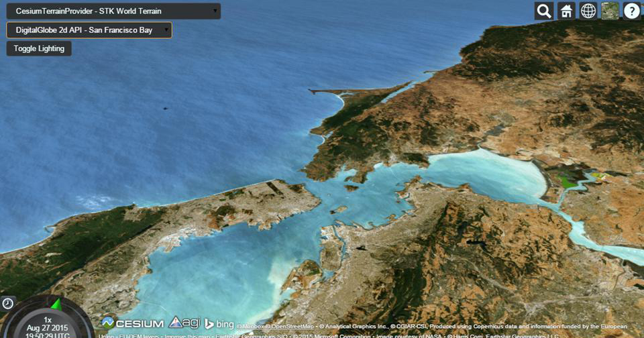This screenshot has width=644, height=338.
Task: Click the 1x speed label
Action: coord(48,320)
